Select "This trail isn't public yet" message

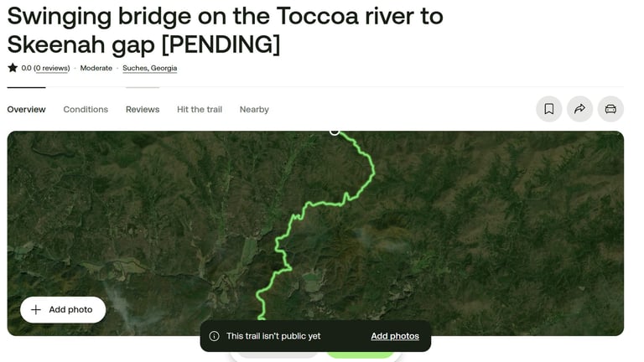coord(273,336)
